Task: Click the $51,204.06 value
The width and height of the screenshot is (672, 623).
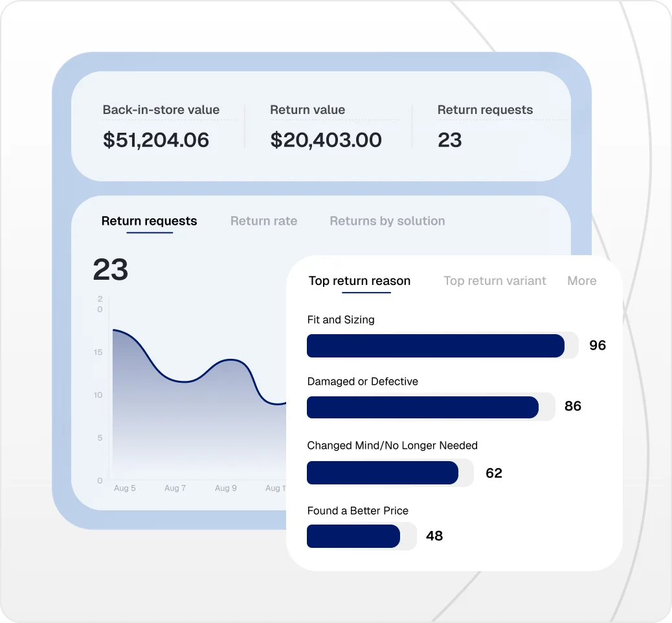Action: pyautogui.click(x=156, y=140)
